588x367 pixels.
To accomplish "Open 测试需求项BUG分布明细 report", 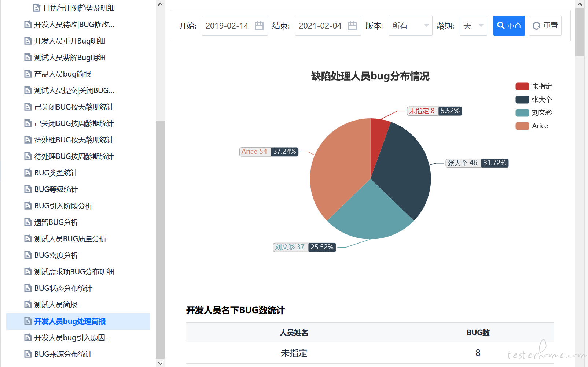I will (74, 272).
